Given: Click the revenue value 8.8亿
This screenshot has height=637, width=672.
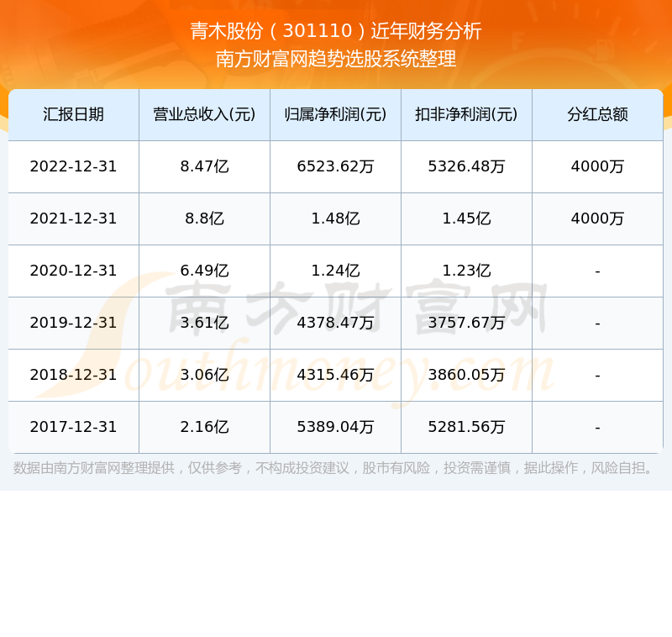Looking at the screenshot, I should click(204, 219).
